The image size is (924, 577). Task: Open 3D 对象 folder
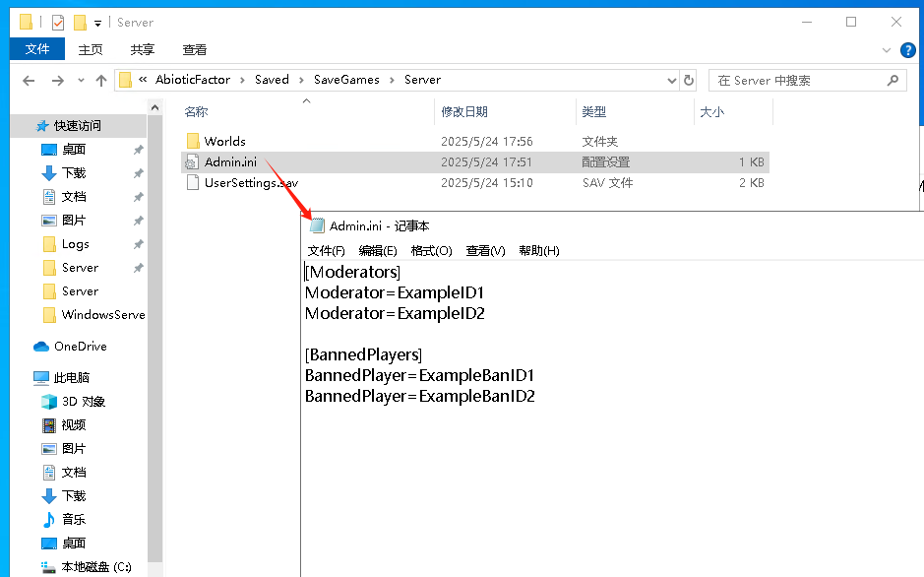[x=83, y=401]
